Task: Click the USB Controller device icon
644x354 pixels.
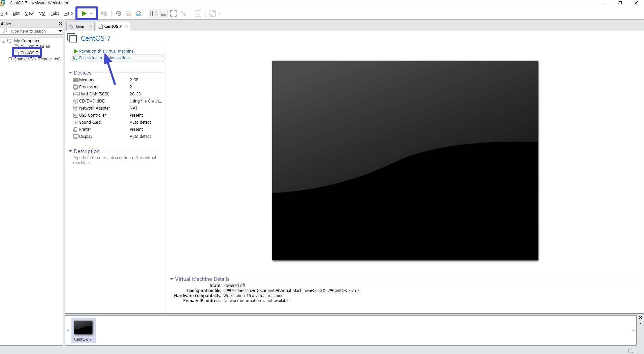Action: click(76, 115)
